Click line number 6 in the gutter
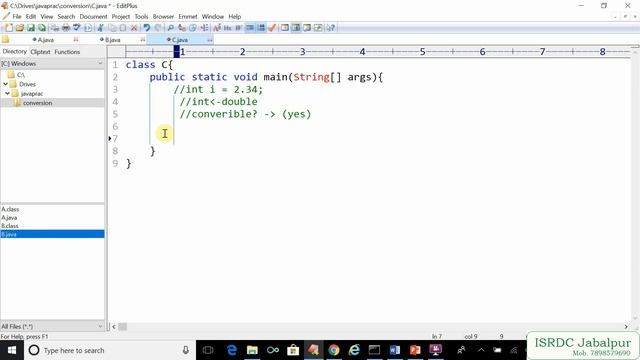This screenshot has width=640, height=360. pos(115,126)
